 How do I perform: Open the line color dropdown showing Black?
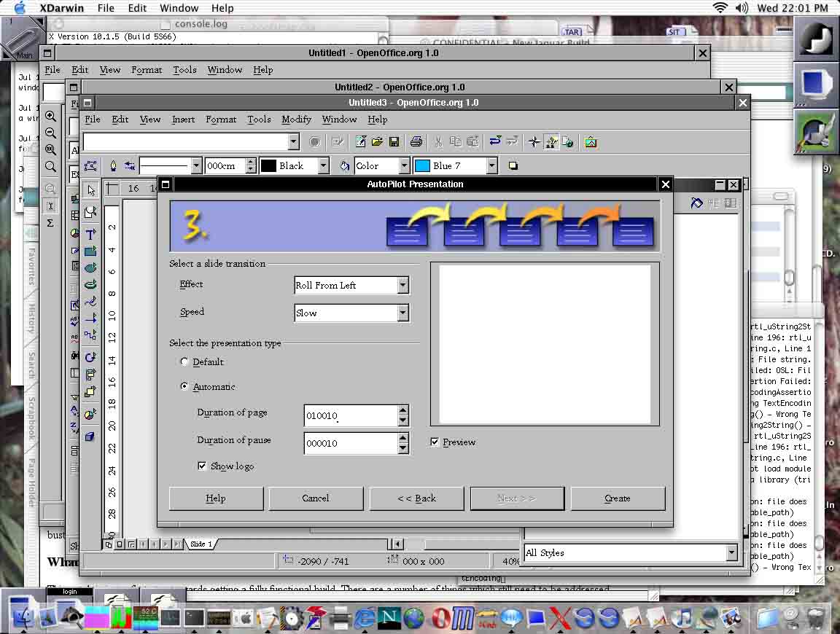tap(323, 166)
